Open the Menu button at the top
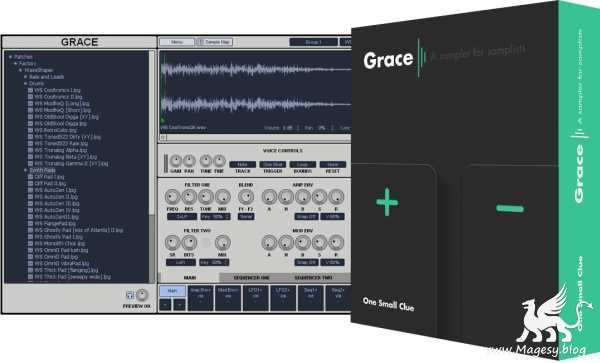The image size is (600, 363). click(x=177, y=42)
